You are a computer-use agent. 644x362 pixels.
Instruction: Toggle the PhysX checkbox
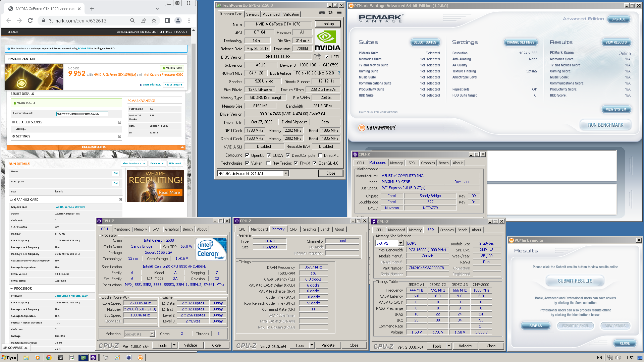tap(296, 163)
